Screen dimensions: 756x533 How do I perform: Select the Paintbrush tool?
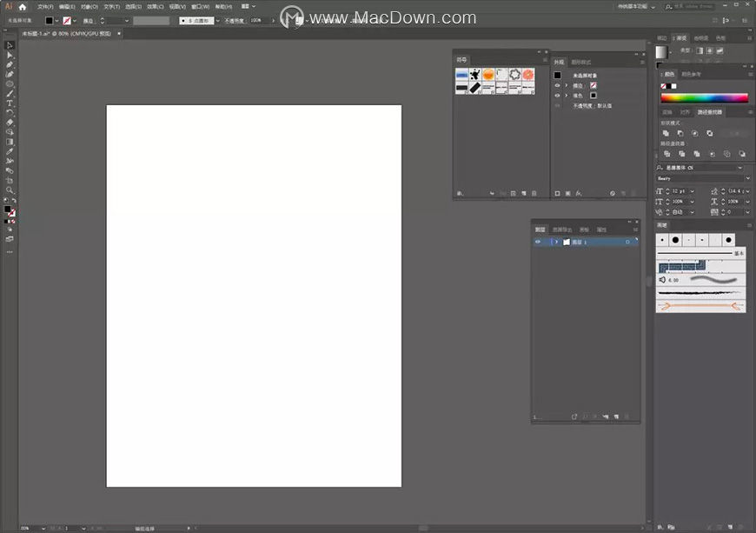click(10, 94)
